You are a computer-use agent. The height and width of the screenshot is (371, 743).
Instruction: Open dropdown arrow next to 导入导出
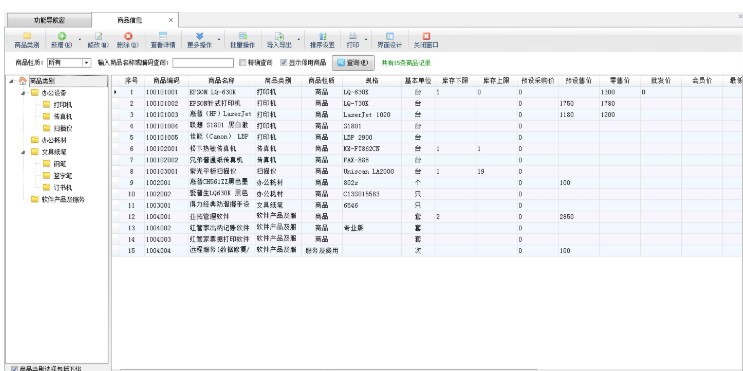click(298, 40)
